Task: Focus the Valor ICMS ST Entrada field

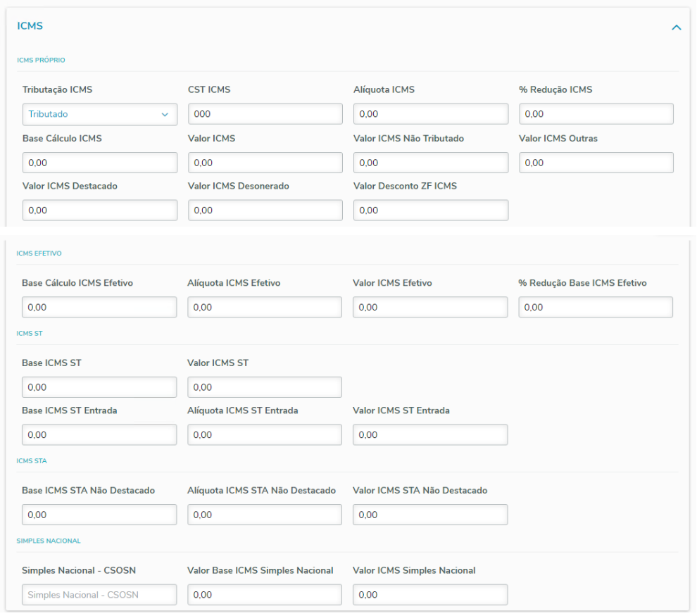Action: click(430, 435)
